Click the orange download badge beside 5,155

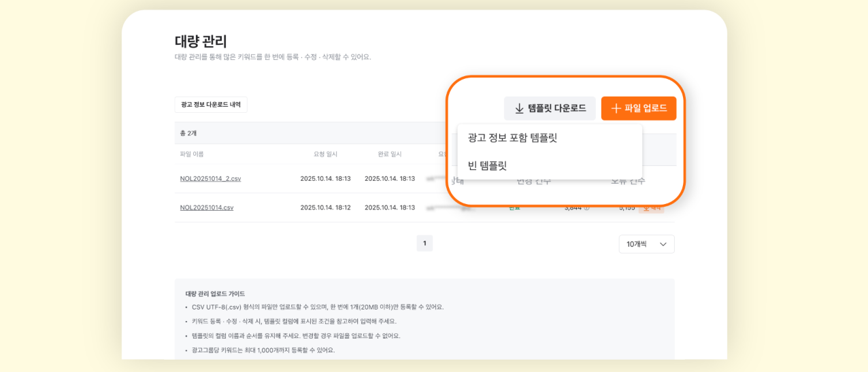651,208
